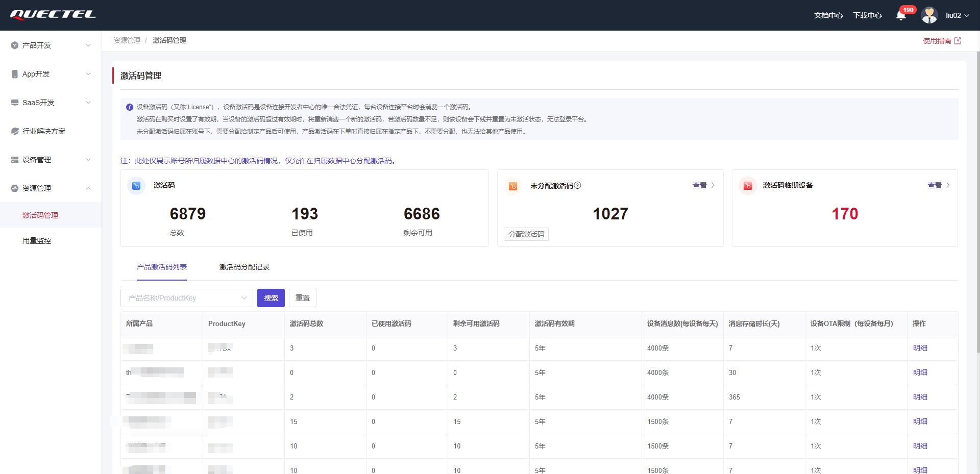Open the 使用指南 link
980x474 pixels.
[x=937, y=41]
